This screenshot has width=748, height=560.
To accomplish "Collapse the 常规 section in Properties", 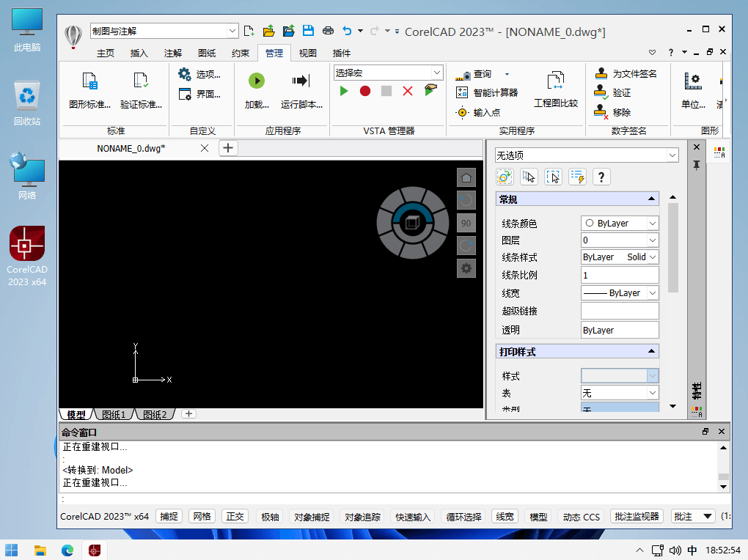I will coord(650,199).
